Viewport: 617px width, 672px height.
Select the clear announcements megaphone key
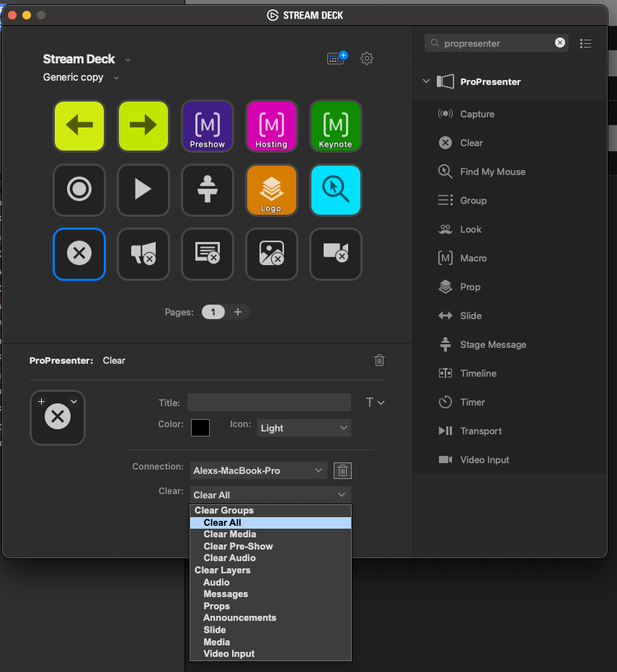143,254
